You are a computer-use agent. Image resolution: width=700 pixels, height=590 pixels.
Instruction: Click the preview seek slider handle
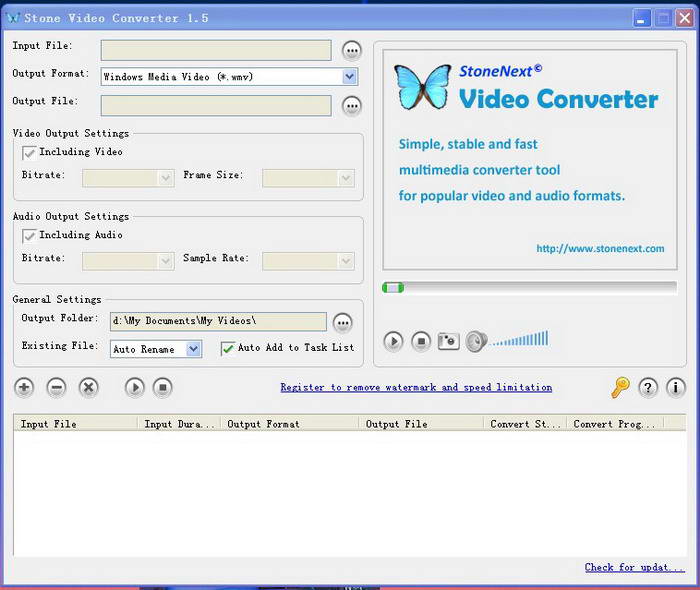pyautogui.click(x=393, y=288)
